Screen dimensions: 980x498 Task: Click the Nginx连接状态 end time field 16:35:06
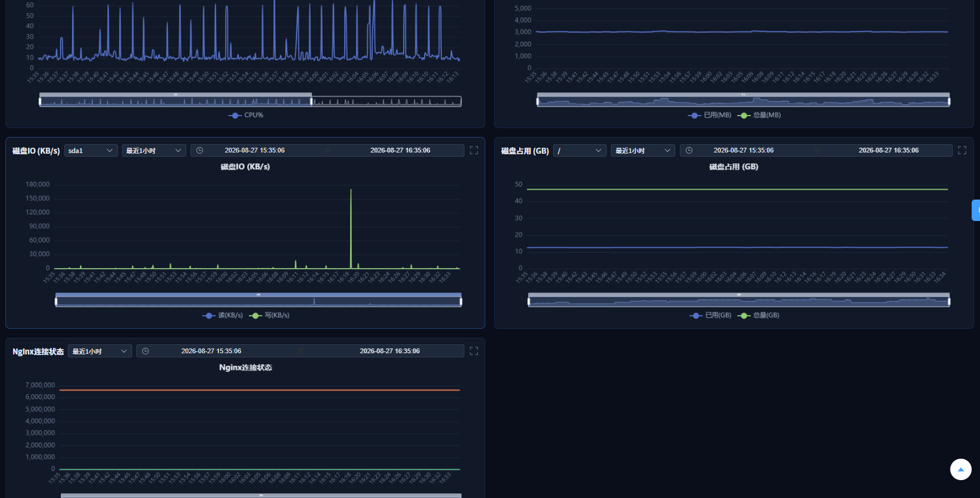click(390, 351)
